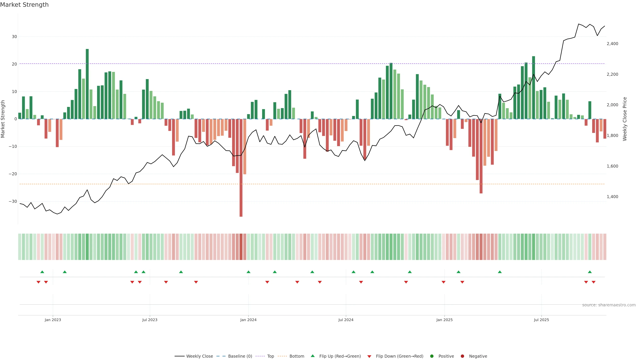Click the green Positive legend dot
644x362 pixels.
pyautogui.click(x=432, y=356)
